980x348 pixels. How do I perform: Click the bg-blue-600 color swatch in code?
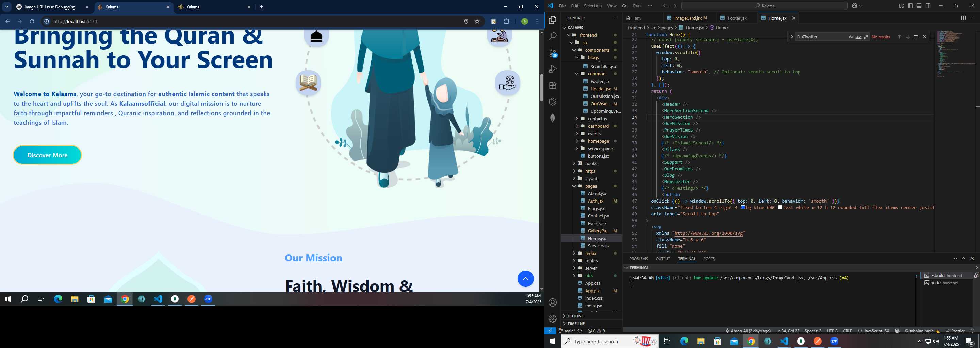(742, 207)
